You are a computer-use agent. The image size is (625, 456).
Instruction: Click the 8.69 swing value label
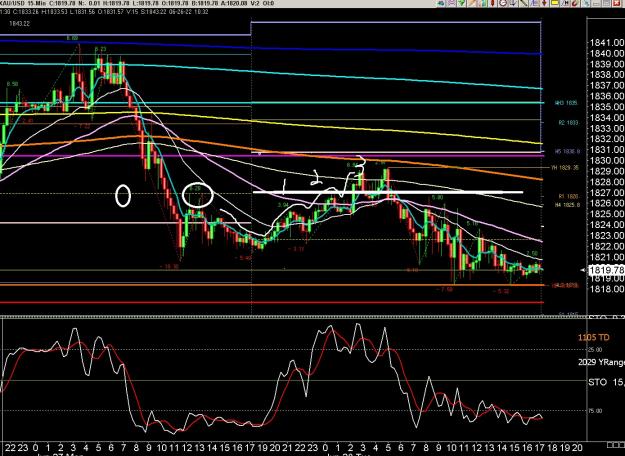coord(73,38)
